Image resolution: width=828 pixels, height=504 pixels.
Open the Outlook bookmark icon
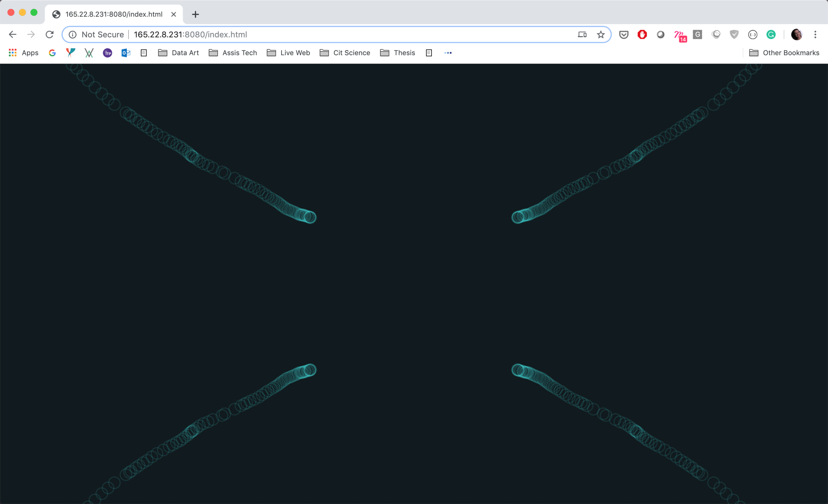126,53
